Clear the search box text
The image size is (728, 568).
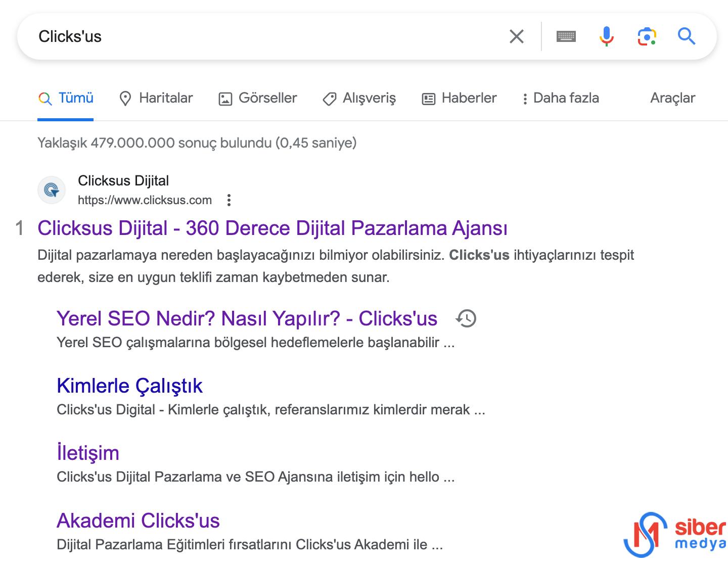click(516, 36)
